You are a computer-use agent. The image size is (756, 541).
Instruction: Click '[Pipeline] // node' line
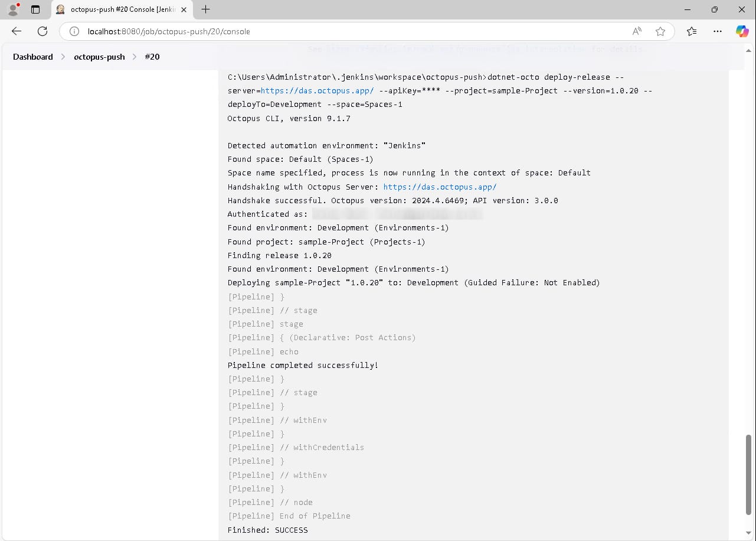coord(270,502)
